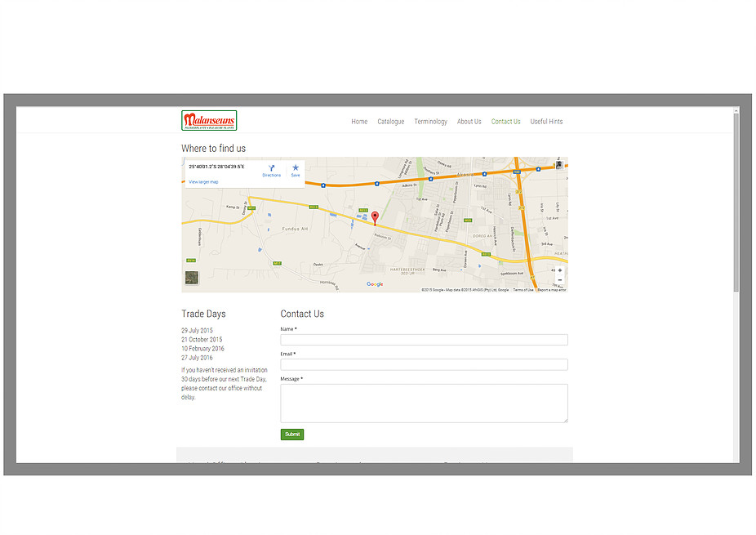This screenshot has width=756, height=535.
Task: Go to the Catalogue page
Action: (390, 122)
